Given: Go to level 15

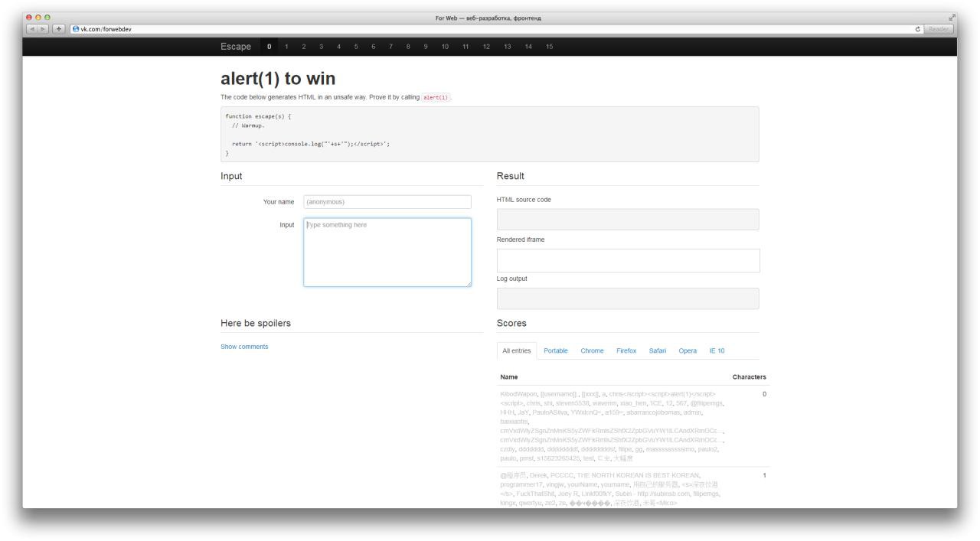Looking at the screenshot, I should pyautogui.click(x=549, y=47).
